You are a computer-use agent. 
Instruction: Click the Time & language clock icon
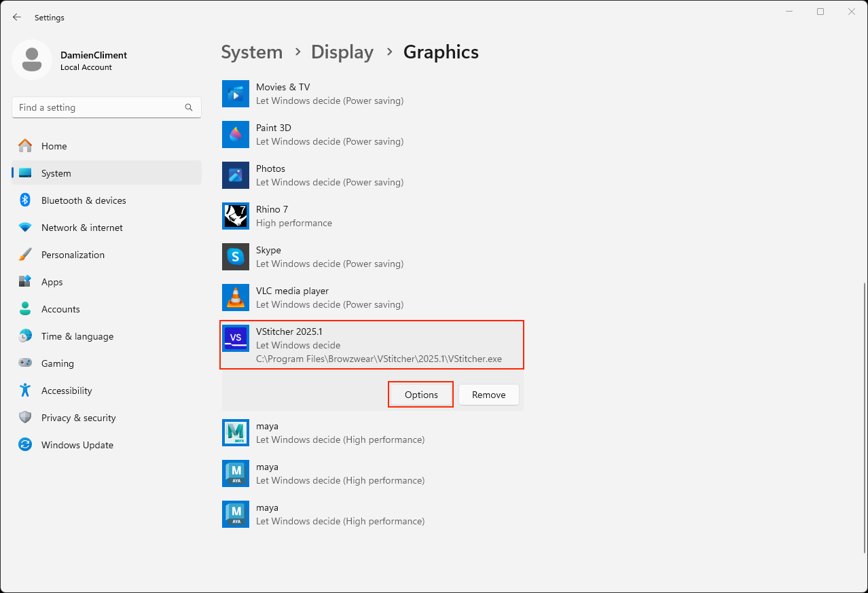click(25, 336)
